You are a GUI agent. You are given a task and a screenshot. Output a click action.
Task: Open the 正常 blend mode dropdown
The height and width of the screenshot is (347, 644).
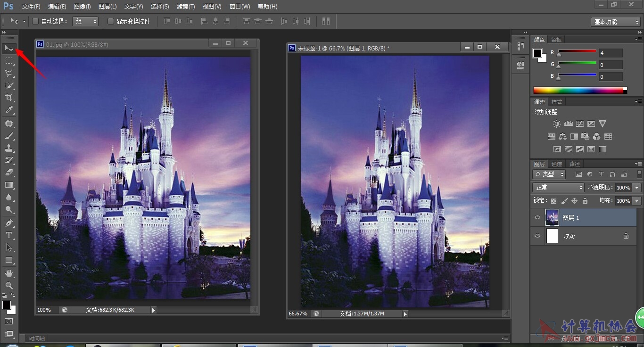[559, 187]
